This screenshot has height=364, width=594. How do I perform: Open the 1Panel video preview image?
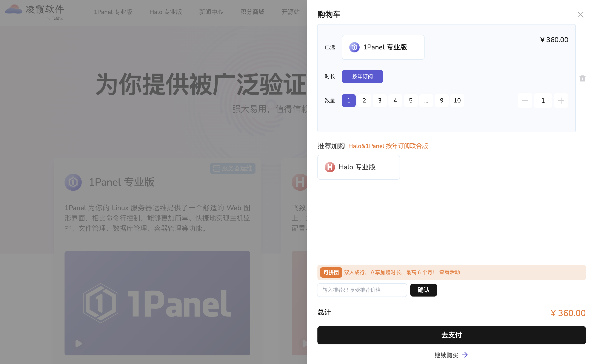point(157,303)
